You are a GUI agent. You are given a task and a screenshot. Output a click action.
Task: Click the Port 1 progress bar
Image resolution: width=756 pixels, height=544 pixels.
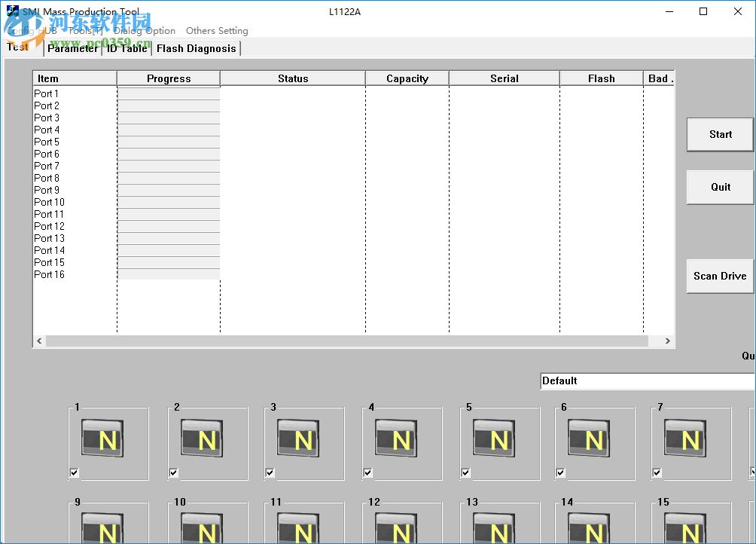point(169,93)
